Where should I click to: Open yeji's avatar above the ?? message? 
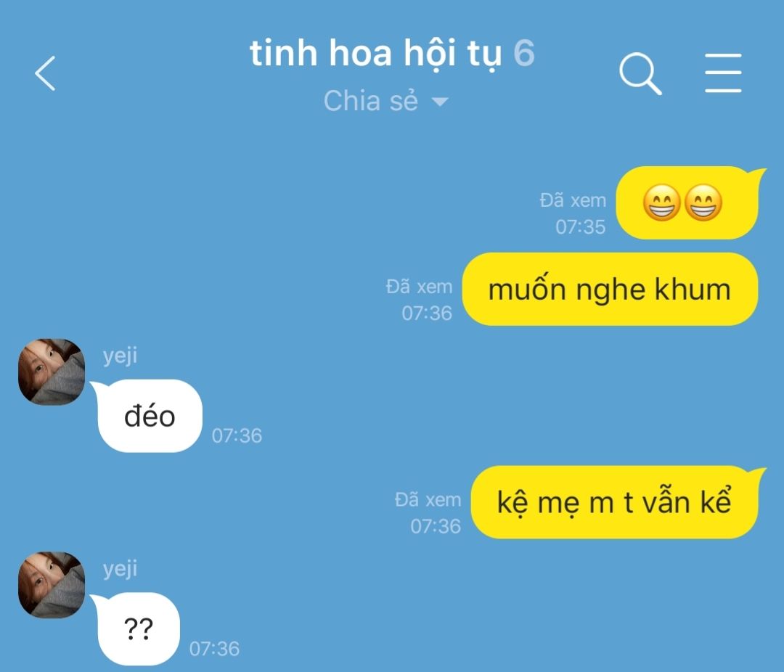[x=52, y=584]
